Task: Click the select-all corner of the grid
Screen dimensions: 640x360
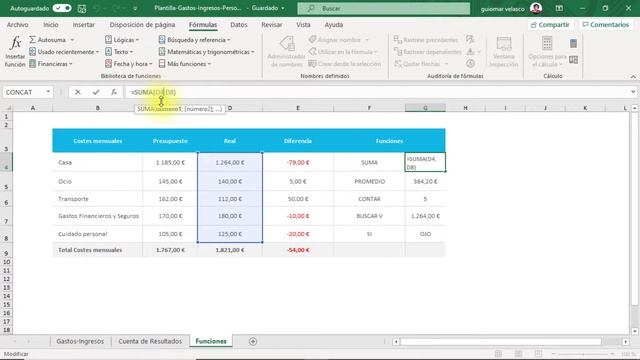Action: [7, 108]
